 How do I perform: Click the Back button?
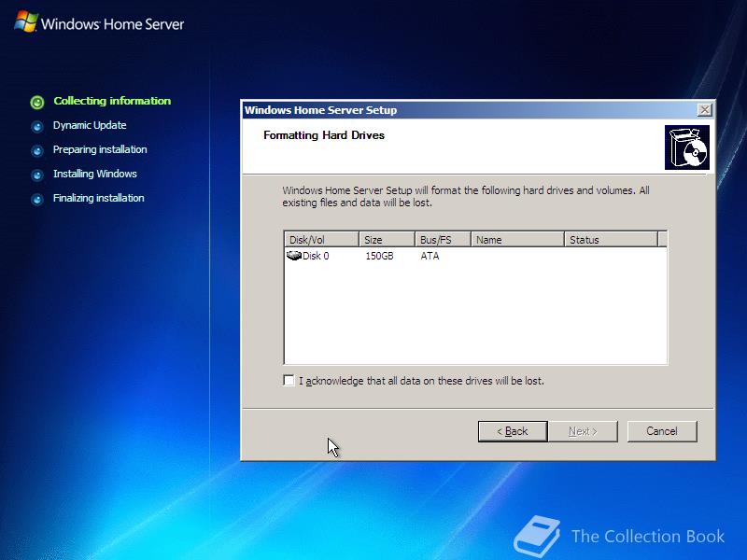click(x=513, y=431)
